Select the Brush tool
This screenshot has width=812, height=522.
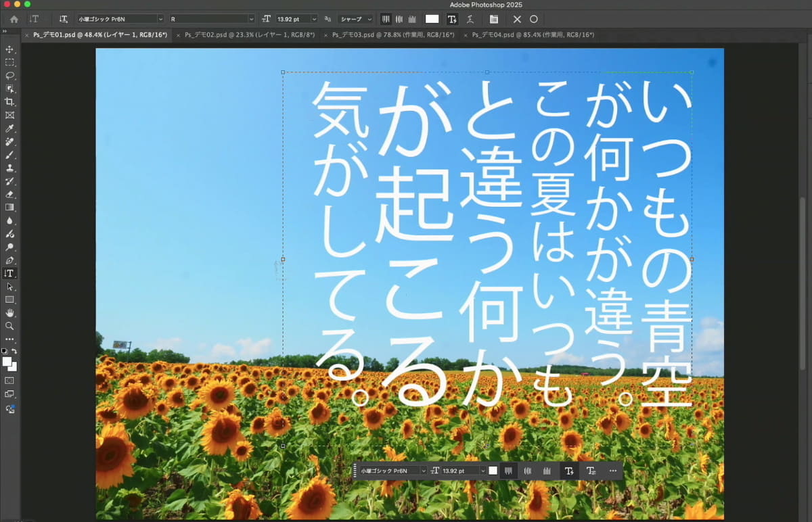[9, 154]
